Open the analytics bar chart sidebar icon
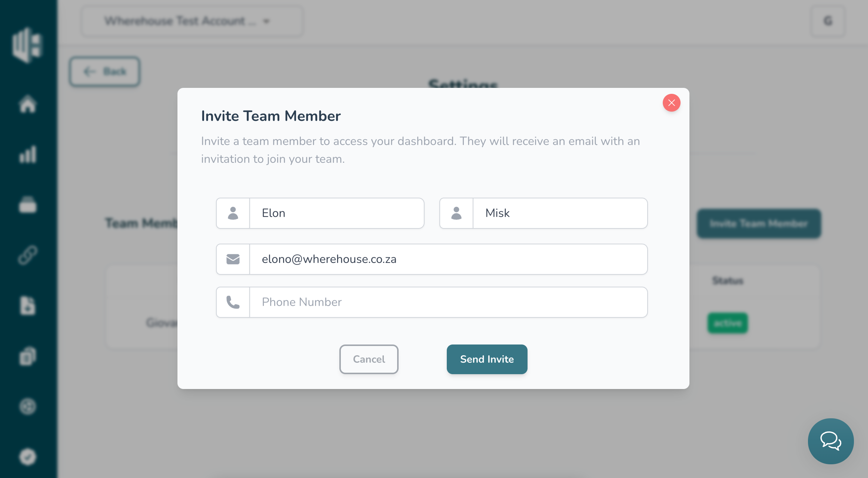The height and width of the screenshot is (478, 868). pos(28,154)
